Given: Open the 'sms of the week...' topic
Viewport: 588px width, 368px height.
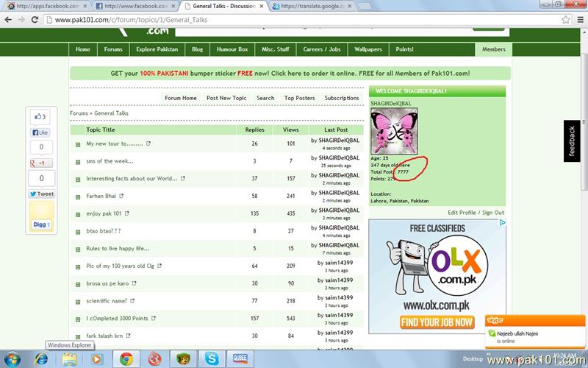Looking at the screenshot, I should tap(110, 161).
